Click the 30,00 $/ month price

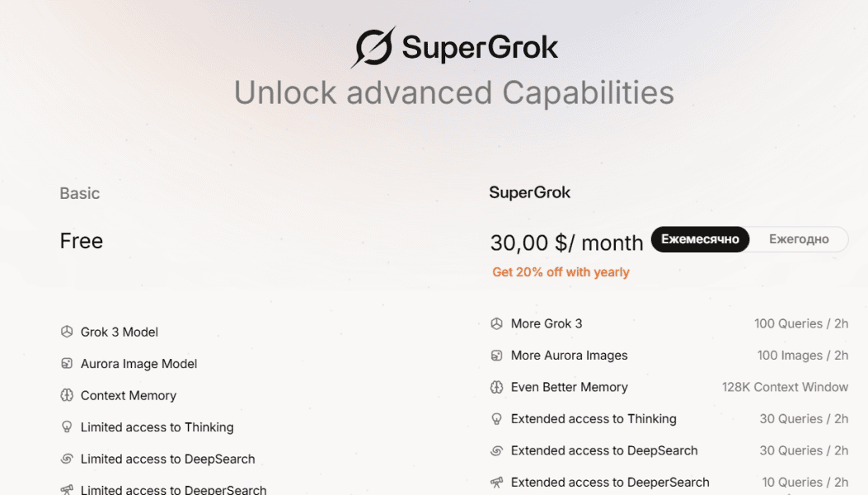click(566, 243)
